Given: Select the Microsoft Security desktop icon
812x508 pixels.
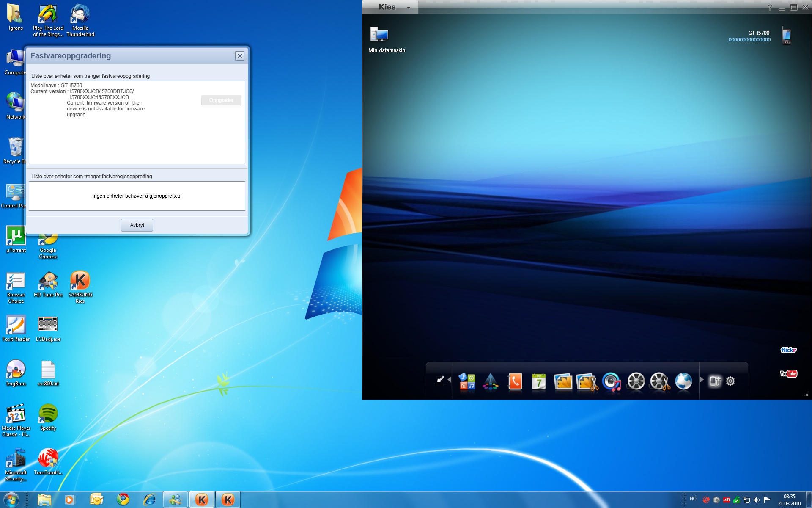Looking at the screenshot, I should [x=16, y=465].
